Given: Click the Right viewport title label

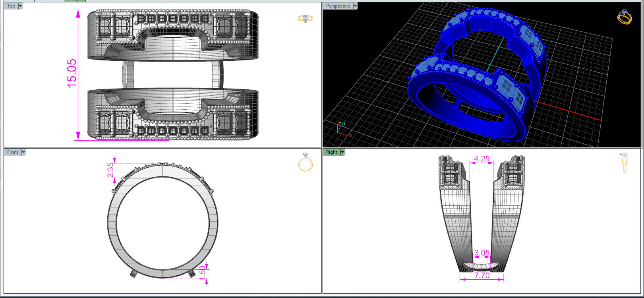Looking at the screenshot, I should [x=332, y=152].
